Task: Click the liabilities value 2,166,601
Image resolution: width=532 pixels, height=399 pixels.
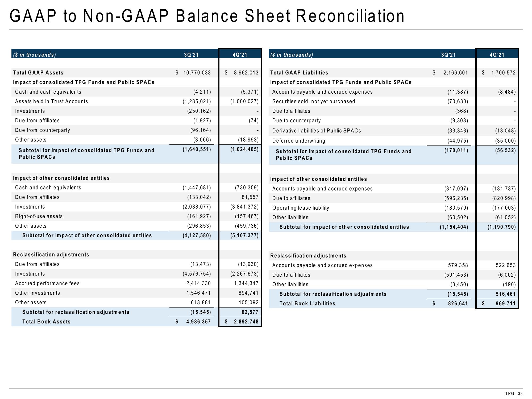Action: click(x=456, y=73)
